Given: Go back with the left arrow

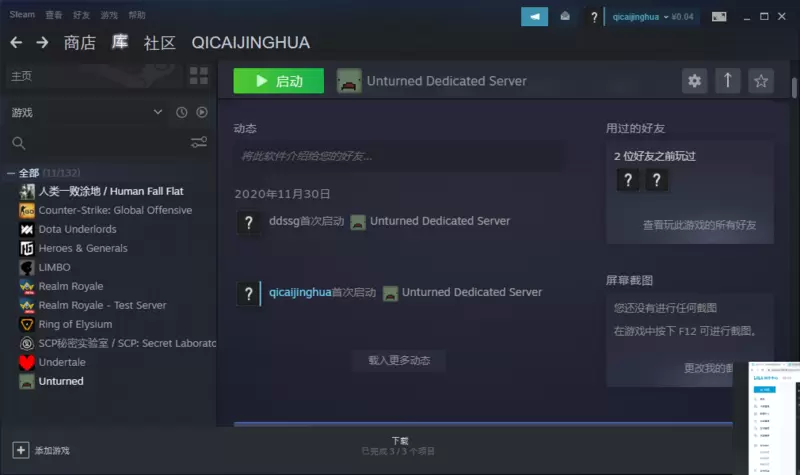Looking at the screenshot, I should 16,42.
